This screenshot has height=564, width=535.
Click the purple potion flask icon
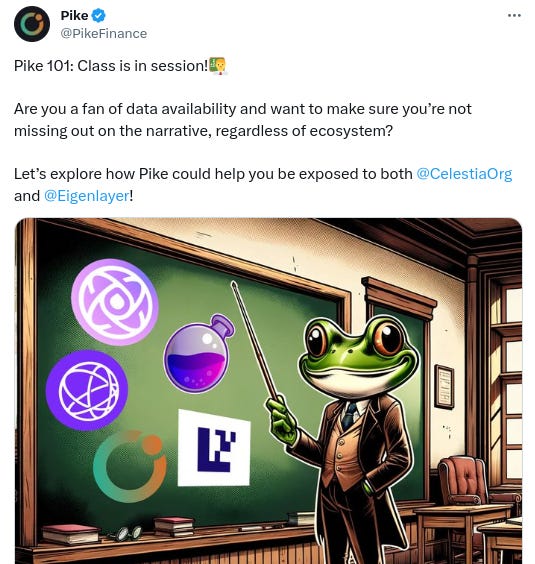pyautogui.click(x=199, y=354)
